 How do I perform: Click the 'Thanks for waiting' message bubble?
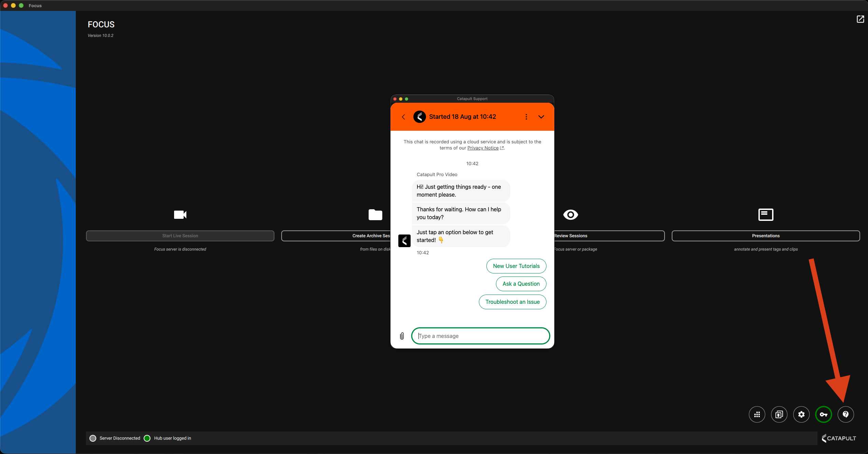coord(461,213)
